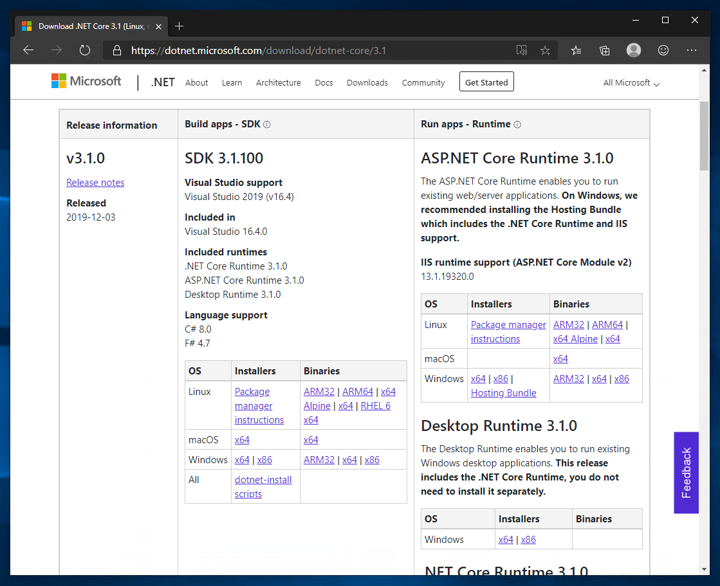Minimize the browser window
Image resolution: width=720 pixels, height=586 pixels.
pos(636,20)
